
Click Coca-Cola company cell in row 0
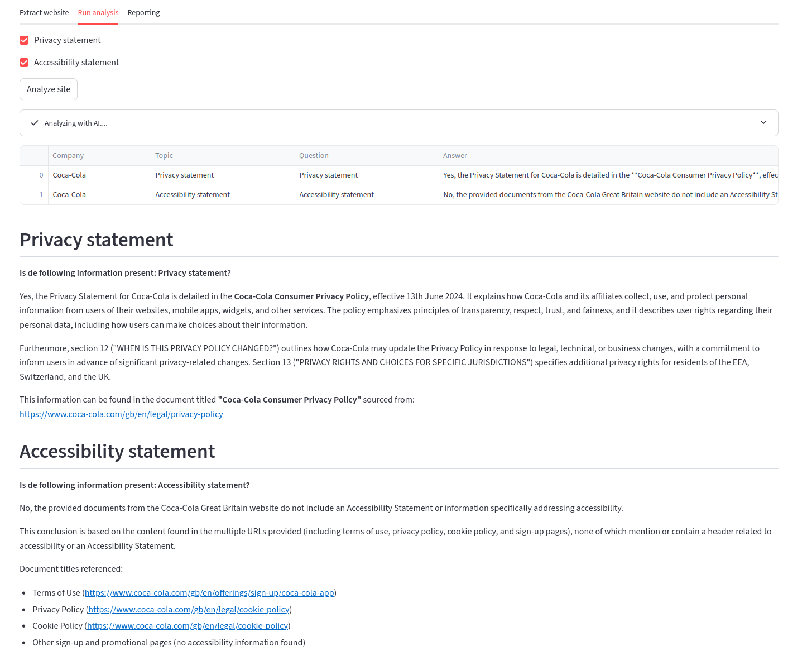pos(99,175)
